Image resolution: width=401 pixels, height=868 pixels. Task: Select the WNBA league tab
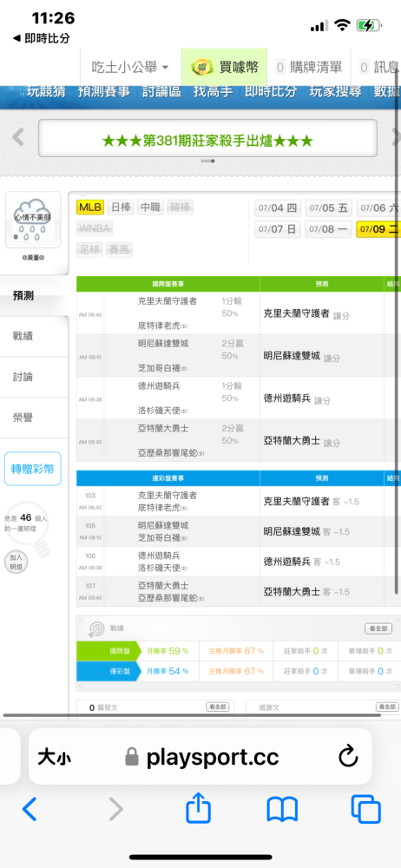click(94, 228)
